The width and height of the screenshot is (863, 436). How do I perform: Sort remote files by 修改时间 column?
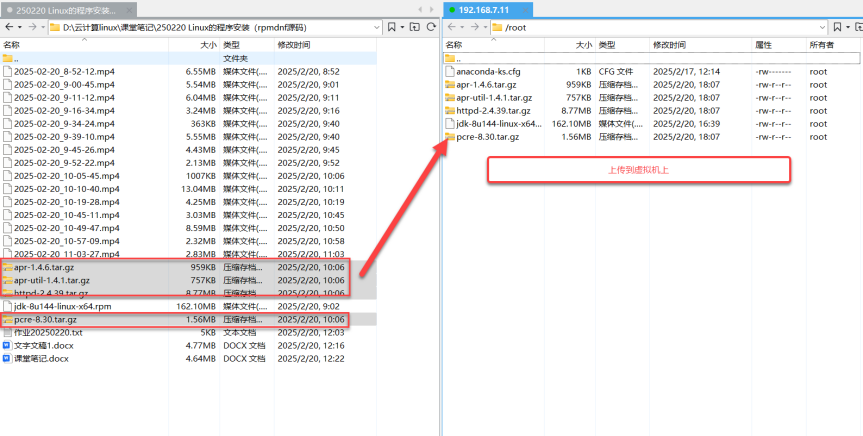(x=670, y=45)
